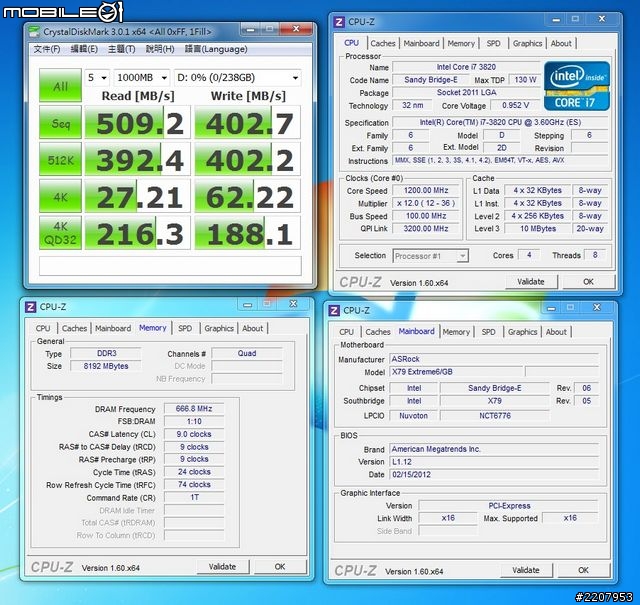
Task: Open the 說明(H) menu in CrystalDiskMark
Action: click(160, 49)
